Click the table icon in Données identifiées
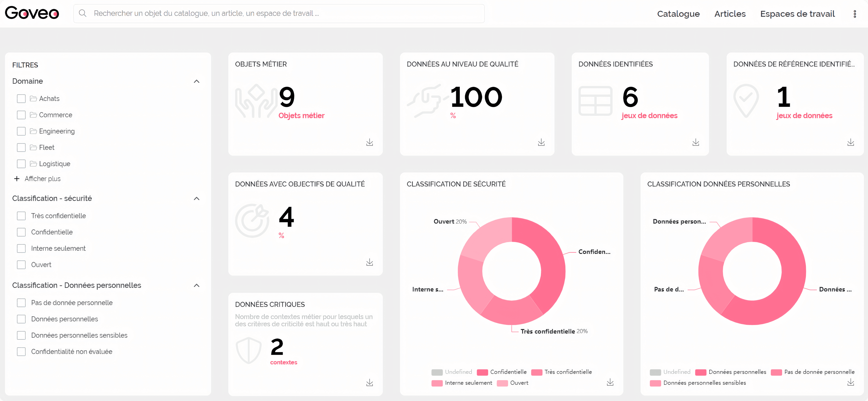The image size is (868, 401). 596,101
